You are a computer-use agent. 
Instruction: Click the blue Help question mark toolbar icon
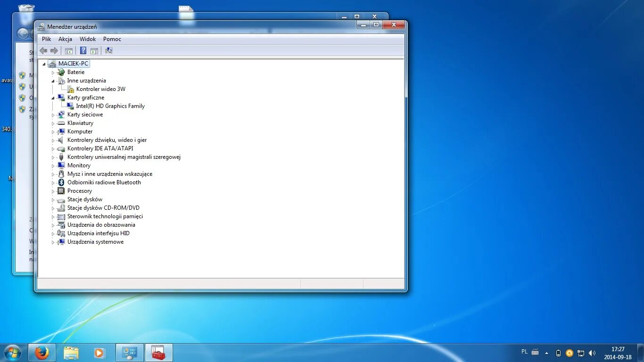(83, 50)
